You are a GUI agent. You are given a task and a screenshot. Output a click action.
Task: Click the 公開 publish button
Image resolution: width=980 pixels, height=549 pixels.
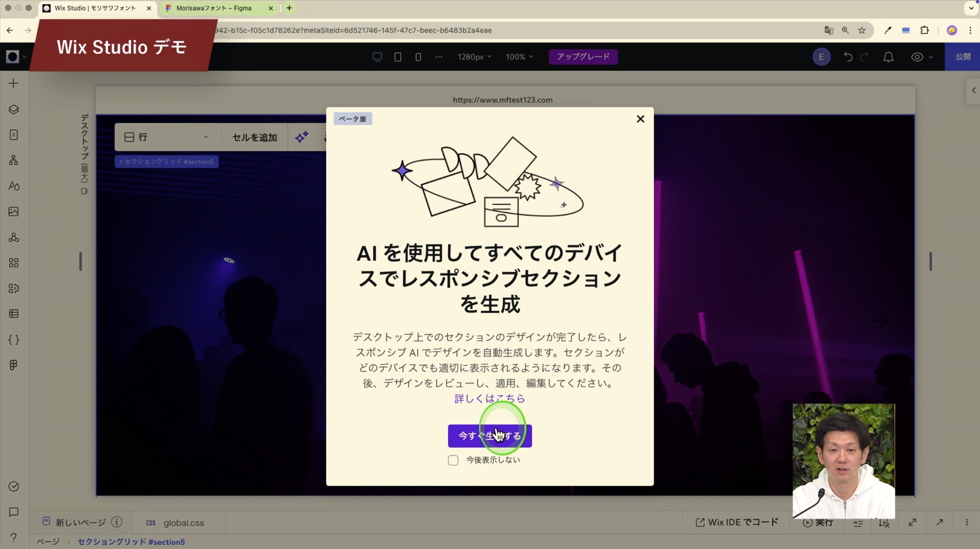pos(963,57)
